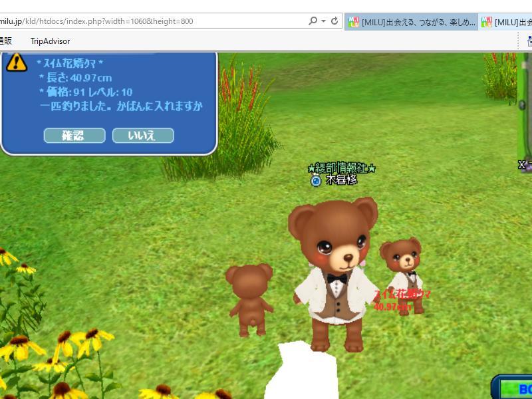Click the 確認 button in the dialog
This screenshot has height=399, width=532.
pyautogui.click(x=74, y=136)
